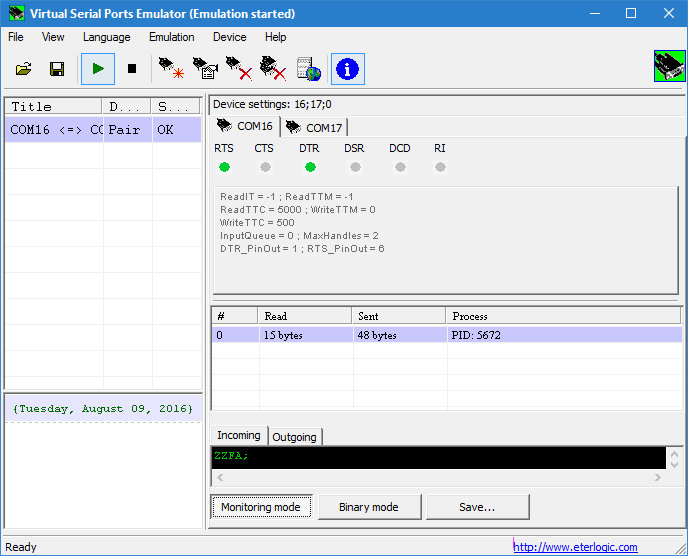
Task: Click the Process column header
Action: point(563,316)
